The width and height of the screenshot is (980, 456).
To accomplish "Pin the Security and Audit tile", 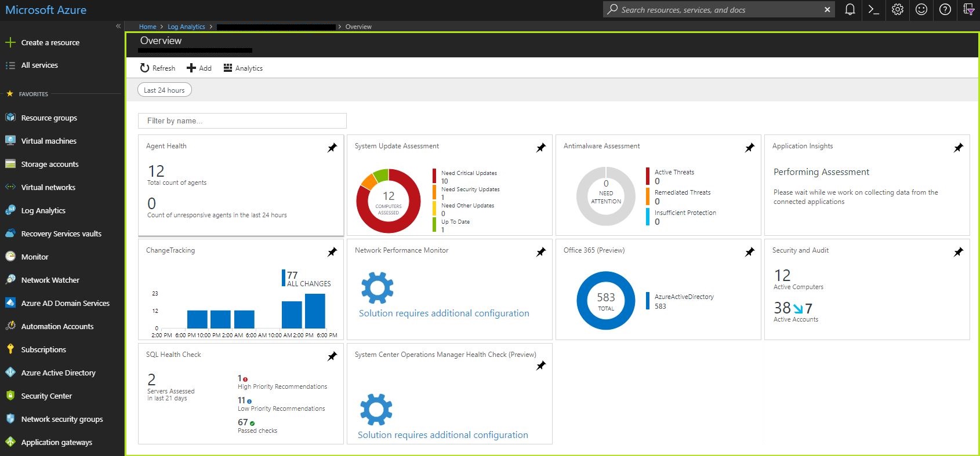I will tap(959, 252).
